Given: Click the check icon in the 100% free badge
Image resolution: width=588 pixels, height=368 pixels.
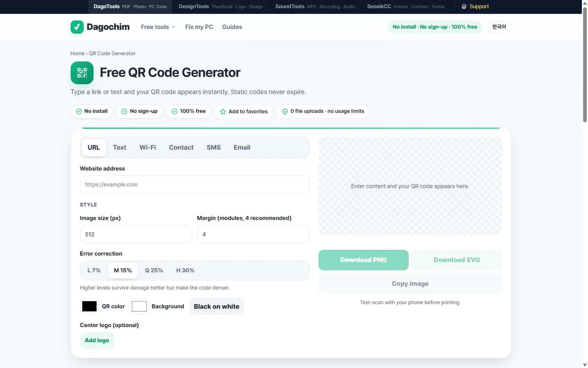Looking at the screenshot, I should coord(174,111).
